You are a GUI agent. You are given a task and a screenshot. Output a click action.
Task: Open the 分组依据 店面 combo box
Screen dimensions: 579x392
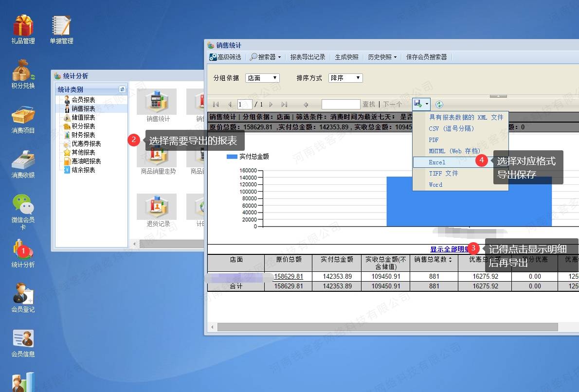coord(262,78)
